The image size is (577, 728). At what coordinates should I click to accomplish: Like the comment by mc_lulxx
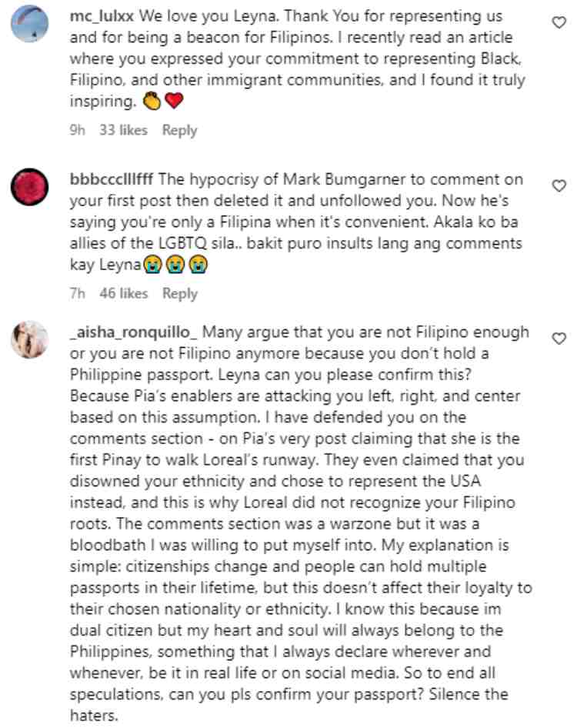(560, 24)
